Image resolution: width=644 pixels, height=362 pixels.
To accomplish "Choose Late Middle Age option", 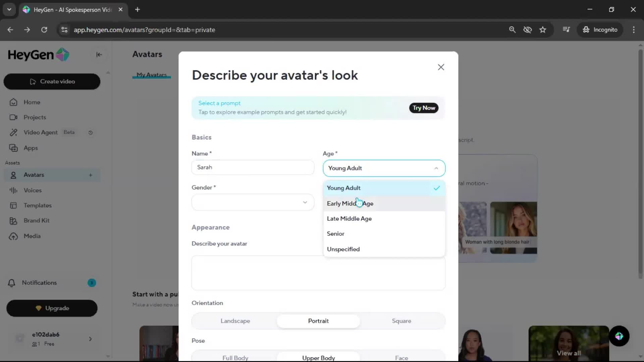I will (x=349, y=219).
